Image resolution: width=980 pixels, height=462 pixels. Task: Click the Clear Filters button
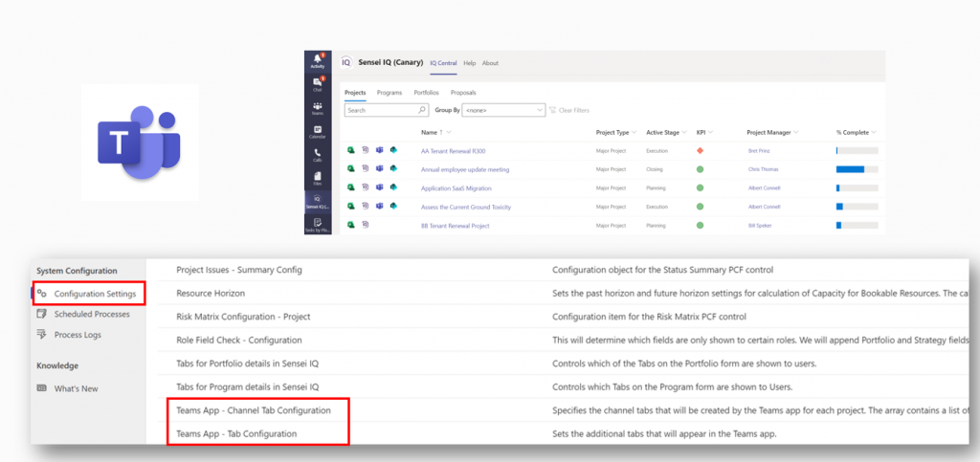click(569, 111)
